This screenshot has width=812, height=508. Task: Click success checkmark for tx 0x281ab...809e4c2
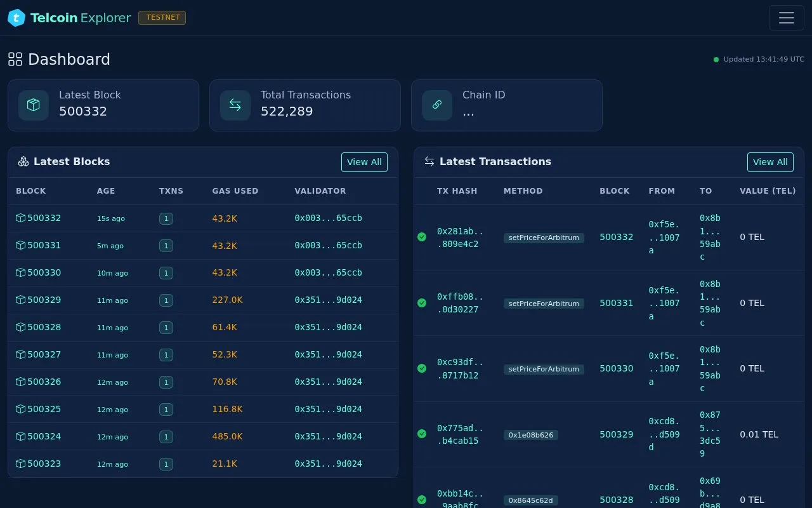pyautogui.click(x=422, y=237)
